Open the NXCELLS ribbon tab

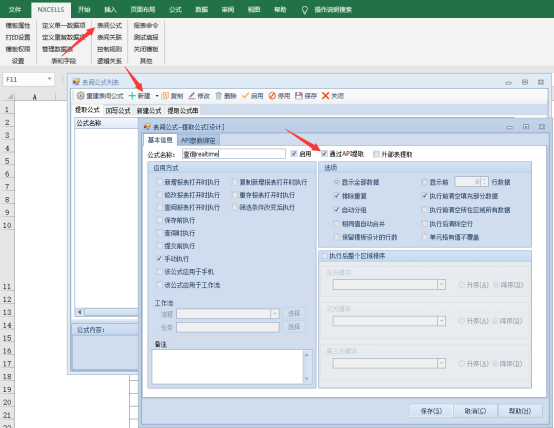click(51, 10)
